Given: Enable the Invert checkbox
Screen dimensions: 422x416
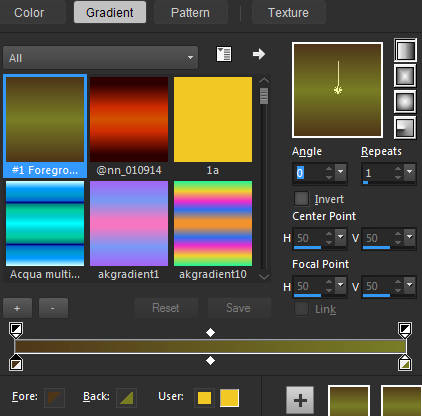Looking at the screenshot, I should coord(301,199).
